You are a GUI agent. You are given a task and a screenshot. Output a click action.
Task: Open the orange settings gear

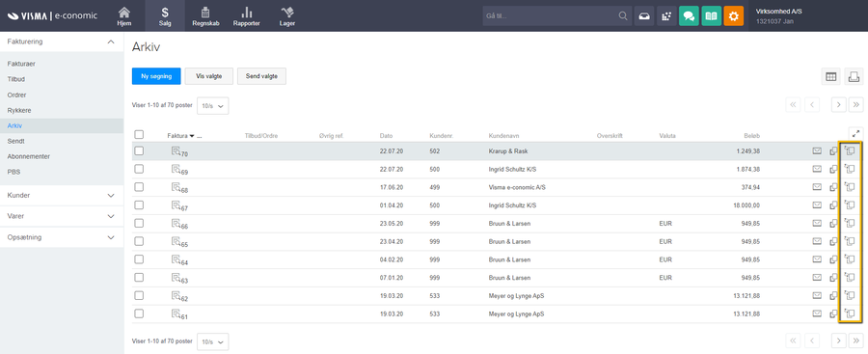tap(734, 16)
